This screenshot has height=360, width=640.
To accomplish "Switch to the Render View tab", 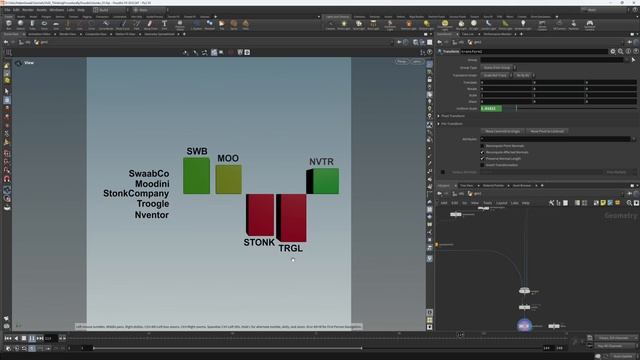I will 68,34.
